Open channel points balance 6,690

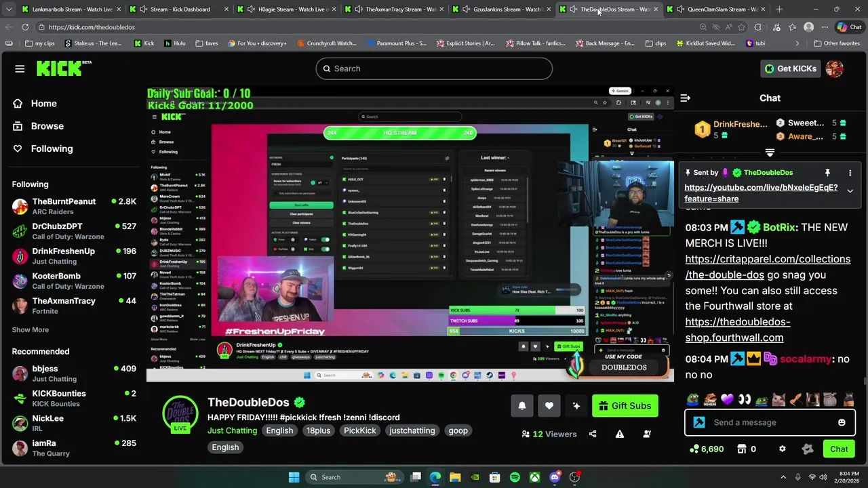707,449
